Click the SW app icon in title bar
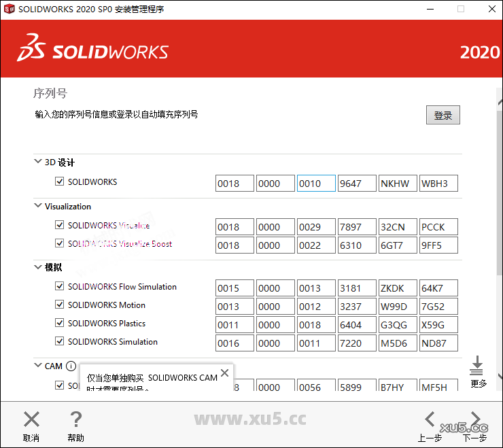The image size is (503, 448). pos(10,10)
